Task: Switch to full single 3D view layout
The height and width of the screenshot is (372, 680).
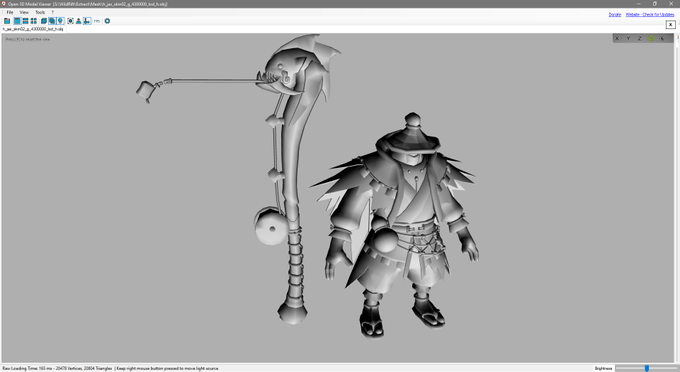Action: [17, 21]
